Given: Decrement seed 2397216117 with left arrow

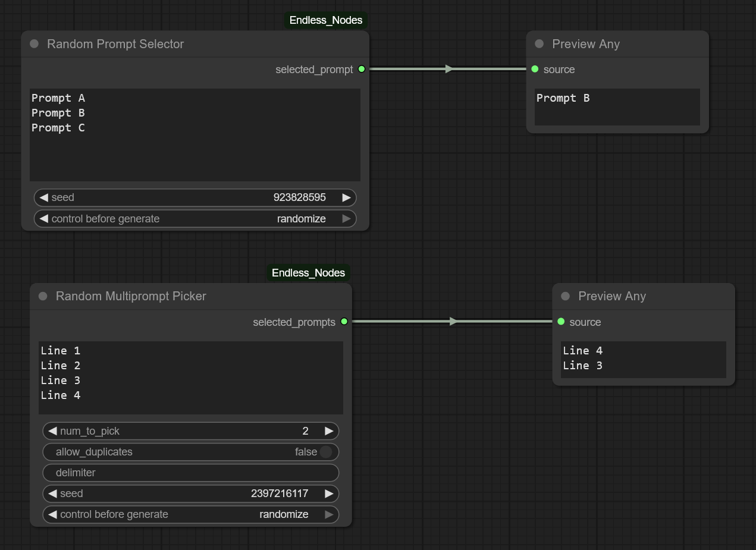Looking at the screenshot, I should (52, 494).
